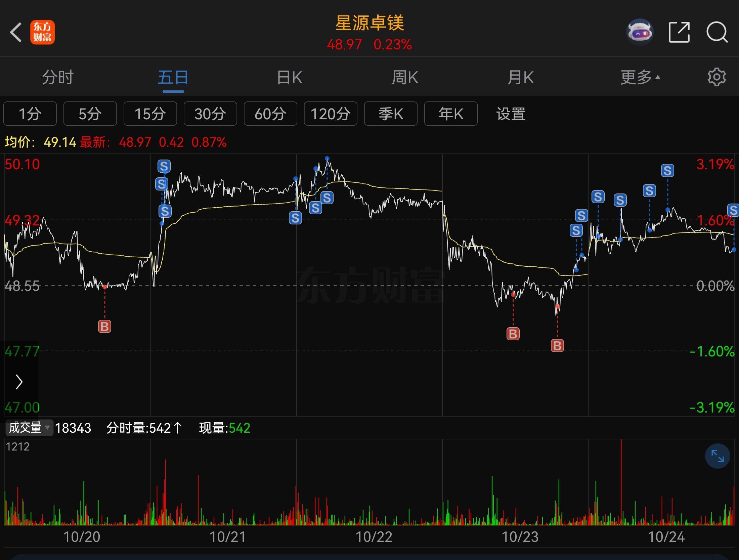Select the 年K period button

point(451,114)
